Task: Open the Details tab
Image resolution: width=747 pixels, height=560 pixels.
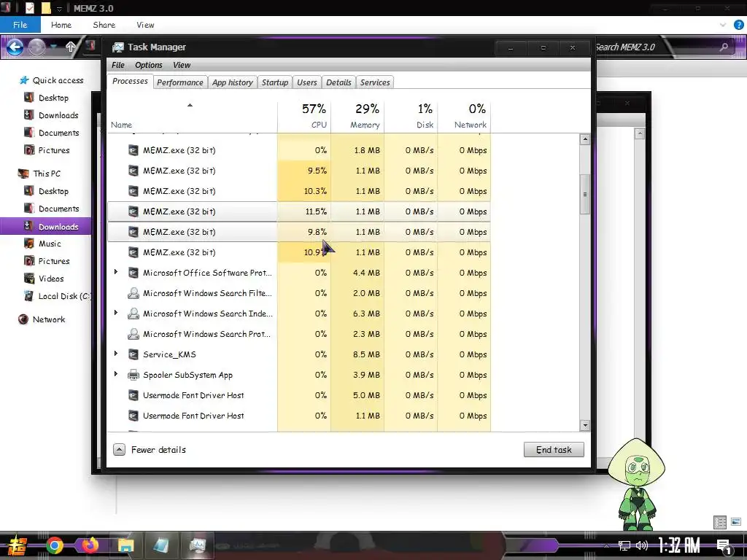Action: tap(338, 82)
